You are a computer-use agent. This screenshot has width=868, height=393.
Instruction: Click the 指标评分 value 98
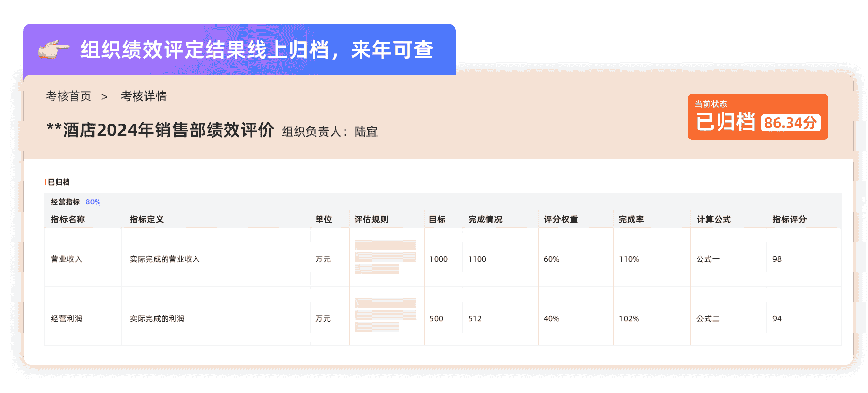pos(777,259)
